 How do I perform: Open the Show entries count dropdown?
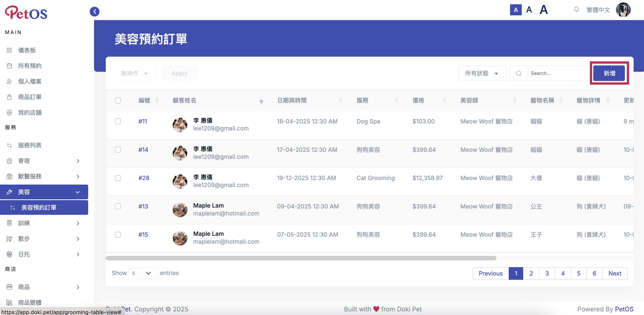pos(143,273)
